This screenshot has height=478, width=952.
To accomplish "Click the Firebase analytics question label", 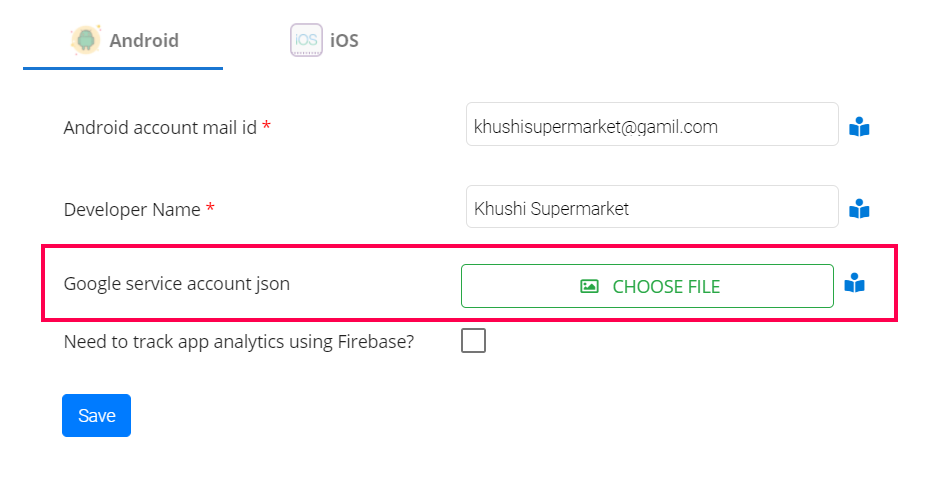I will [x=238, y=341].
